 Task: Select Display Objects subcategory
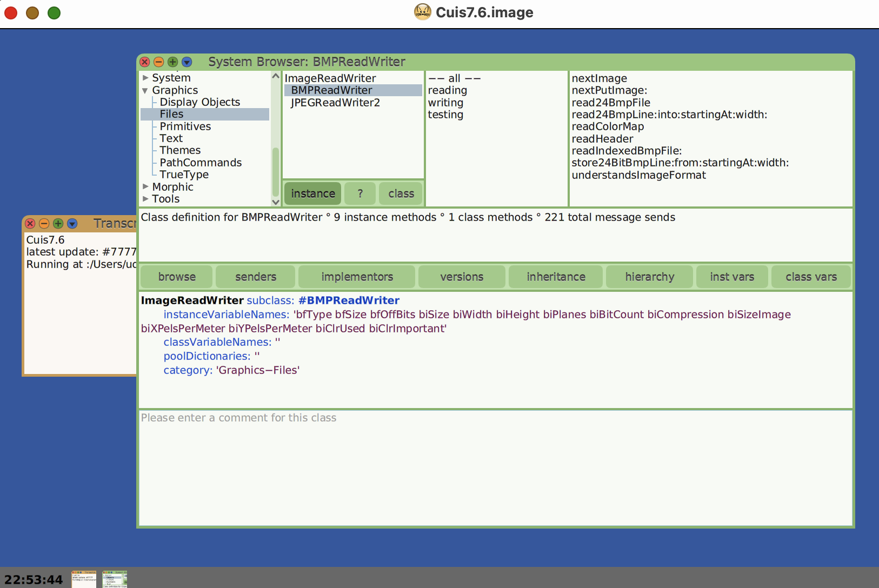point(199,102)
